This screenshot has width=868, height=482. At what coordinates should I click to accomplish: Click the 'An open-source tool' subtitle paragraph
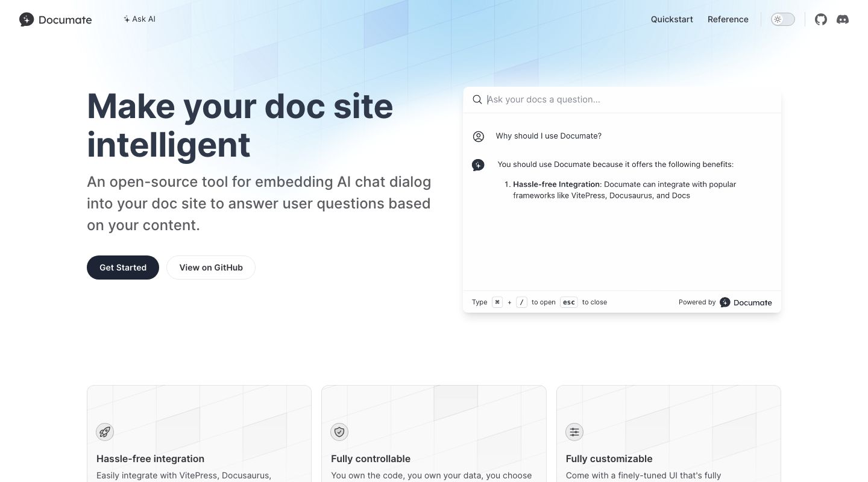click(259, 204)
